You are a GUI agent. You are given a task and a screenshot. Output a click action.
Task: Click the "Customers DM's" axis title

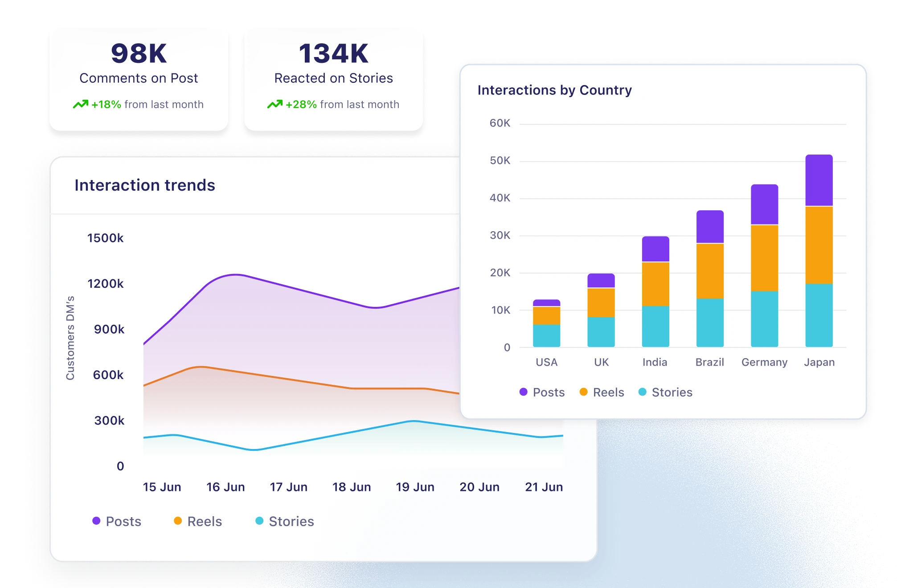[70, 338]
